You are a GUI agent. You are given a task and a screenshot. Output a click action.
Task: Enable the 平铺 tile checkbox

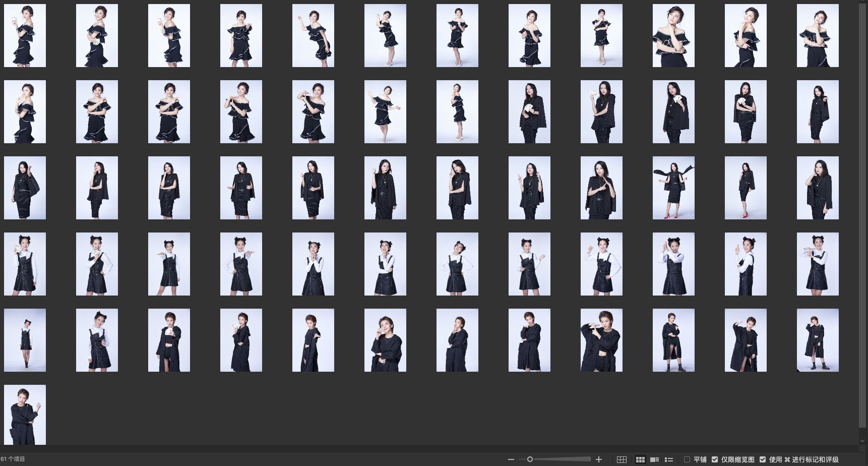click(x=687, y=459)
